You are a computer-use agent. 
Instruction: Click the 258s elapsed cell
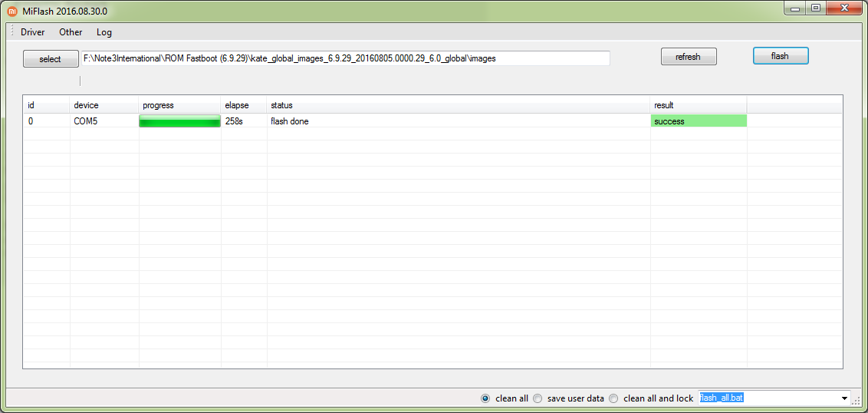[x=244, y=121]
